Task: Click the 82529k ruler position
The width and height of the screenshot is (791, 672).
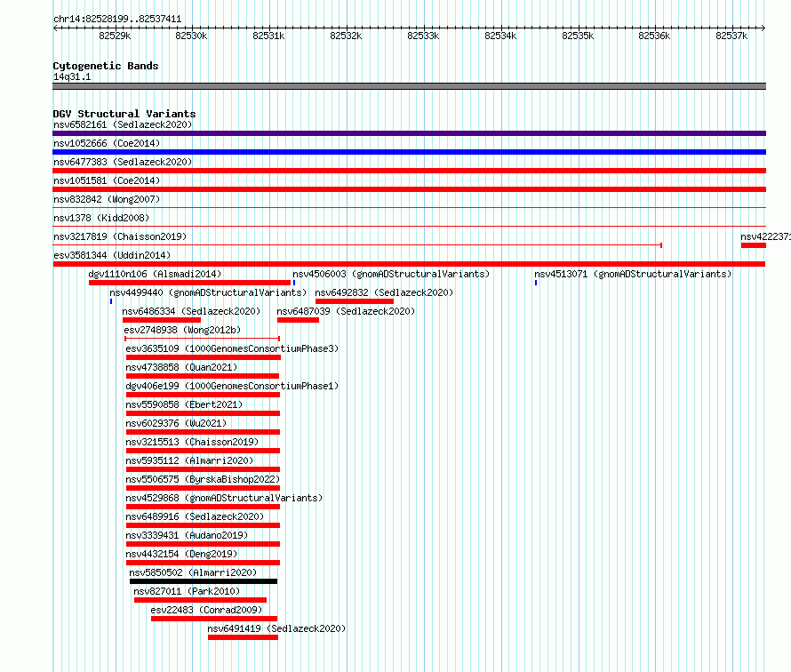Action: (x=115, y=36)
